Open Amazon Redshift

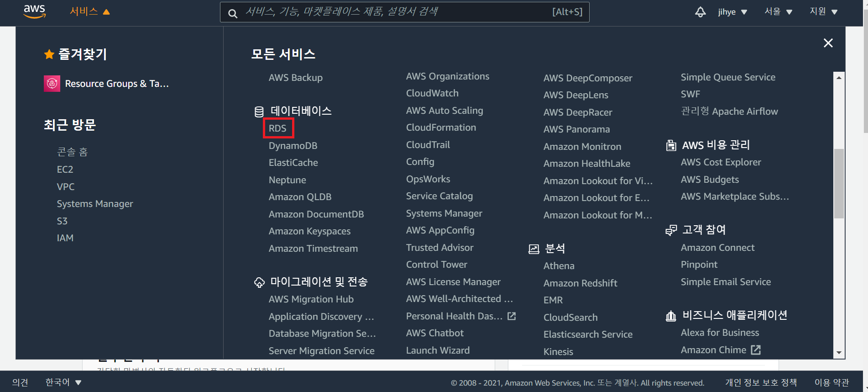[580, 283]
